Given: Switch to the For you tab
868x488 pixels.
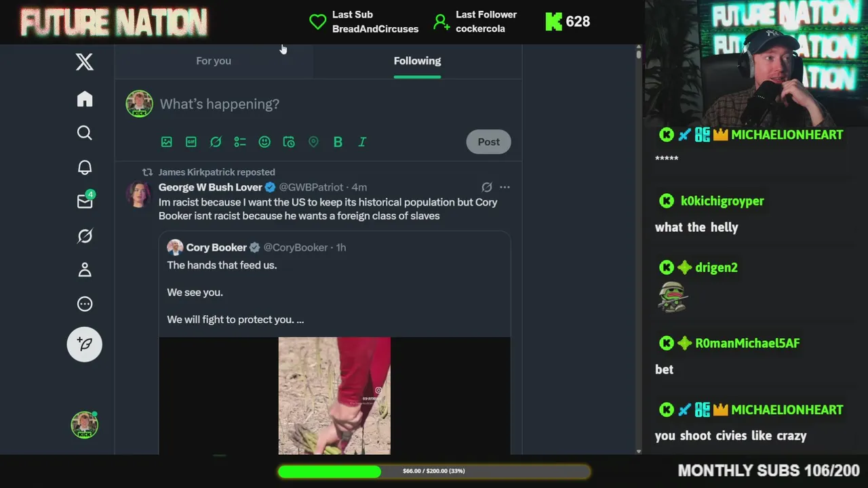Looking at the screenshot, I should [214, 61].
